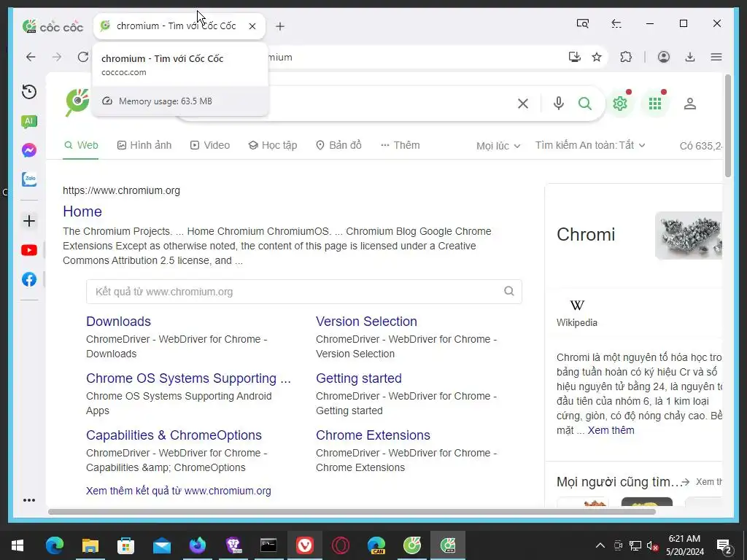Open the taskbar notification center
This screenshot has height=560, width=747.
click(724, 545)
